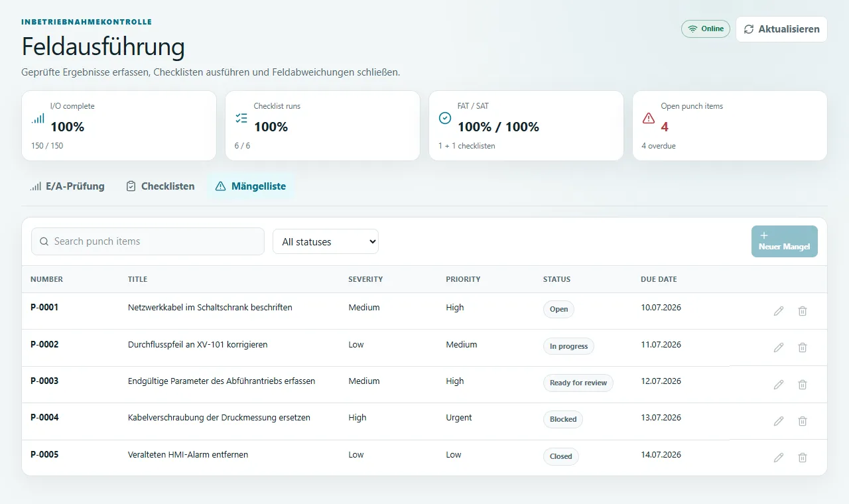Click the PRIORITY column header

(463, 279)
